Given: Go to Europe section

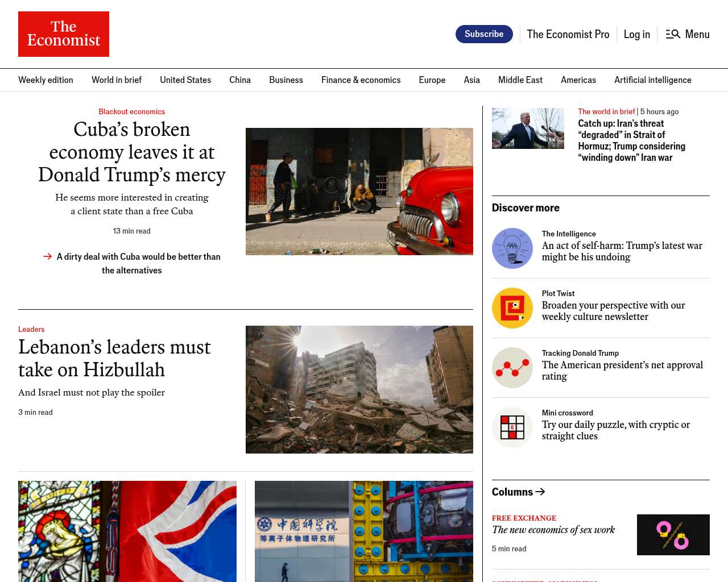Looking at the screenshot, I should point(432,80).
